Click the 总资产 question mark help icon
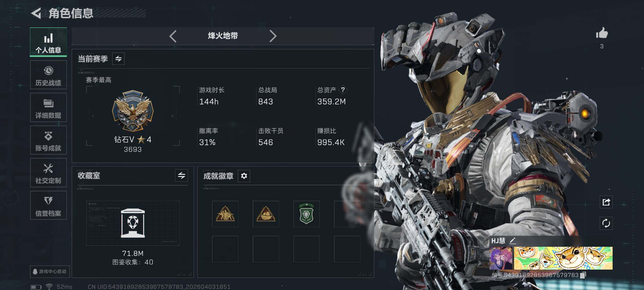This screenshot has height=290, width=644. click(343, 90)
